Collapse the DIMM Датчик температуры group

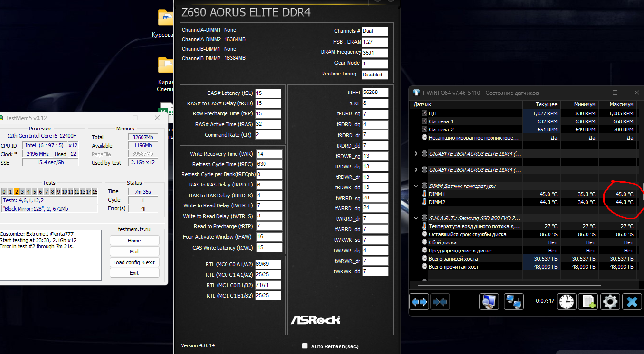(416, 186)
